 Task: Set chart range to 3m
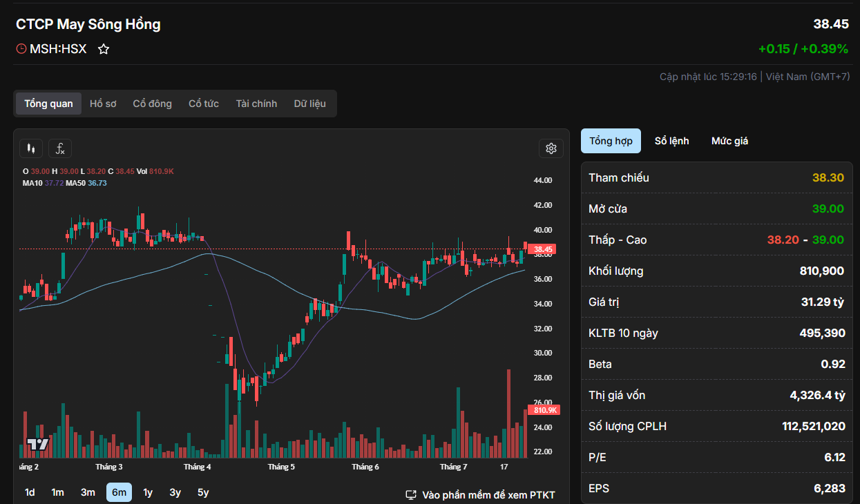click(88, 492)
